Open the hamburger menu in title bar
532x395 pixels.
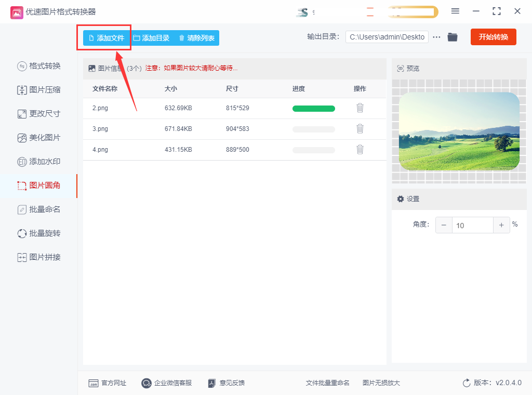click(455, 11)
